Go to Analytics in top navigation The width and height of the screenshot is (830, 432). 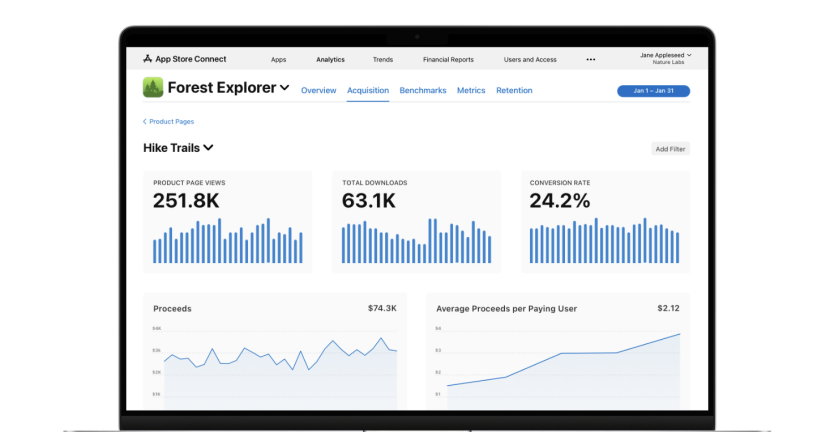click(x=330, y=60)
